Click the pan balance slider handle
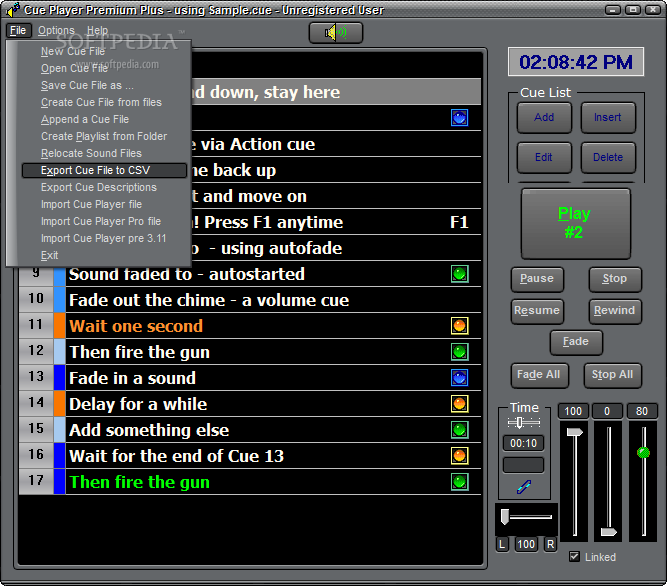 click(505, 517)
